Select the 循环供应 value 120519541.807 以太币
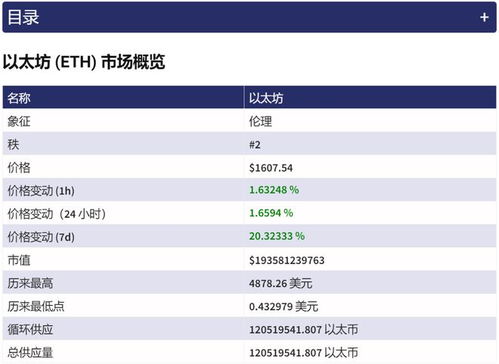 click(x=304, y=330)
